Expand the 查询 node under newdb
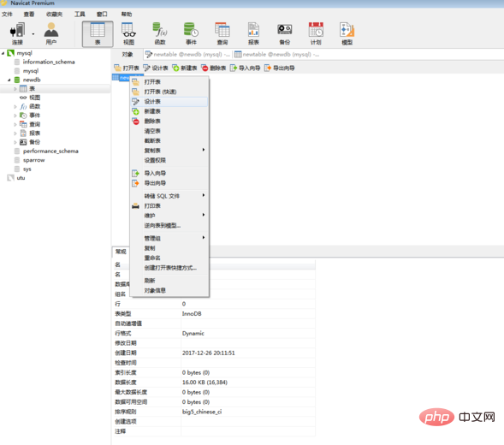This screenshot has height=445, width=504. tap(15, 124)
